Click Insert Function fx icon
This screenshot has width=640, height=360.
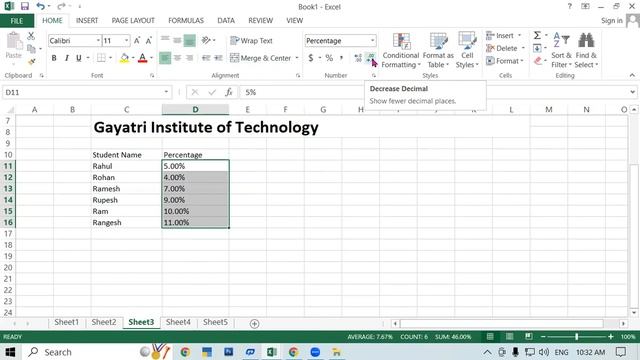(229, 92)
